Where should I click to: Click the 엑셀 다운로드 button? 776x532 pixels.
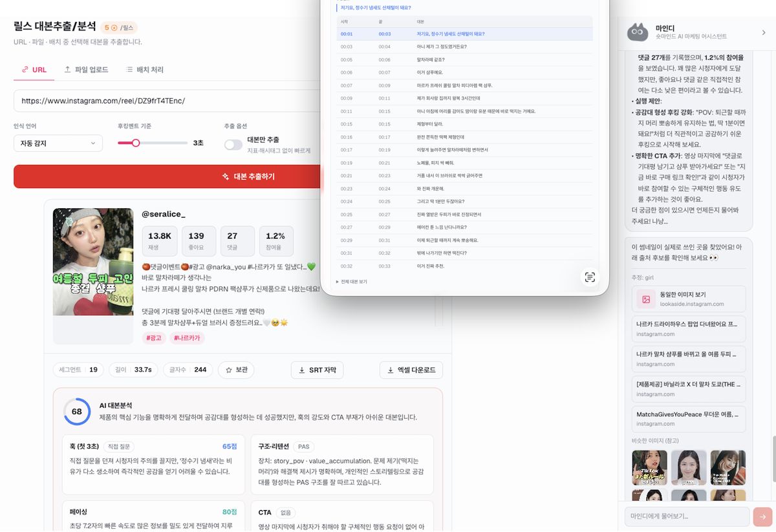[411, 370]
